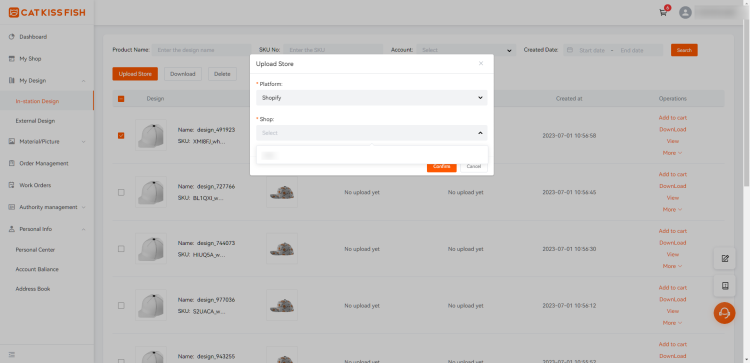Click the calendar icon in Created Date
Screen dimensions: 750x363
tap(570, 50)
